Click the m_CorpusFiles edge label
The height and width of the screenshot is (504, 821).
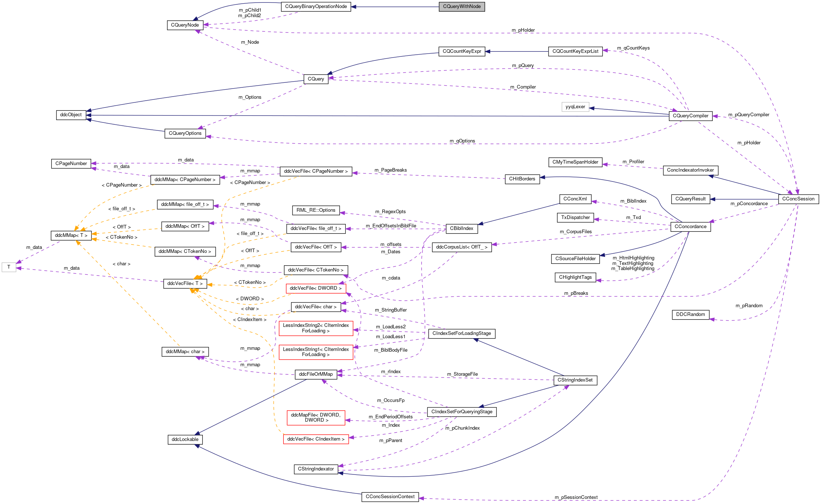click(x=576, y=232)
